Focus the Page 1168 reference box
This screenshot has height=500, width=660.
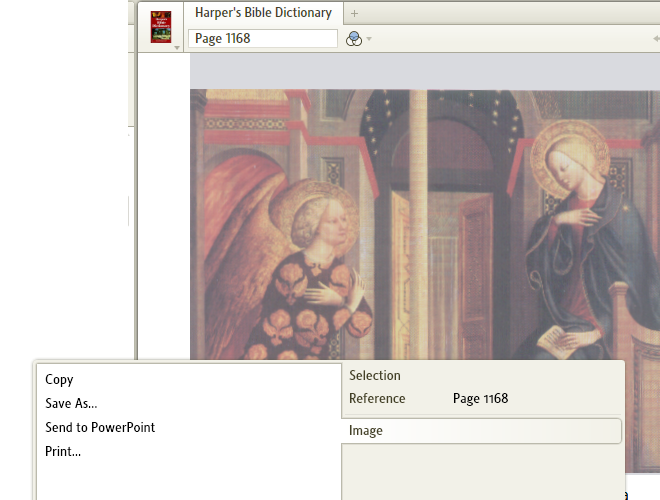pyautogui.click(x=263, y=39)
